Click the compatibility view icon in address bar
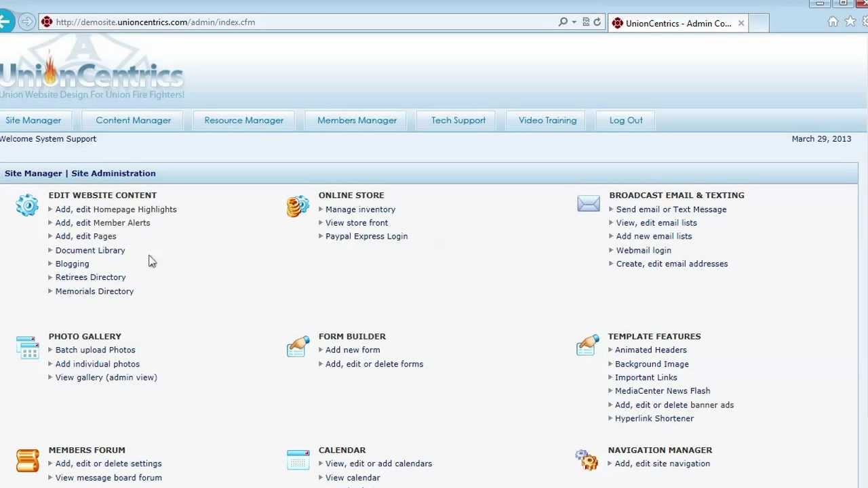The width and height of the screenshot is (868, 488). coord(586,22)
